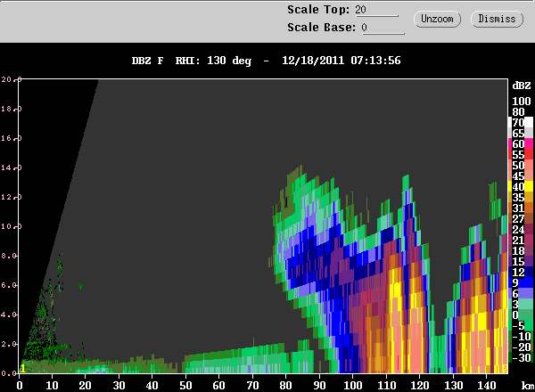Click the 140 km x-axis label
The width and height of the screenshot is (535, 392).
(486, 386)
